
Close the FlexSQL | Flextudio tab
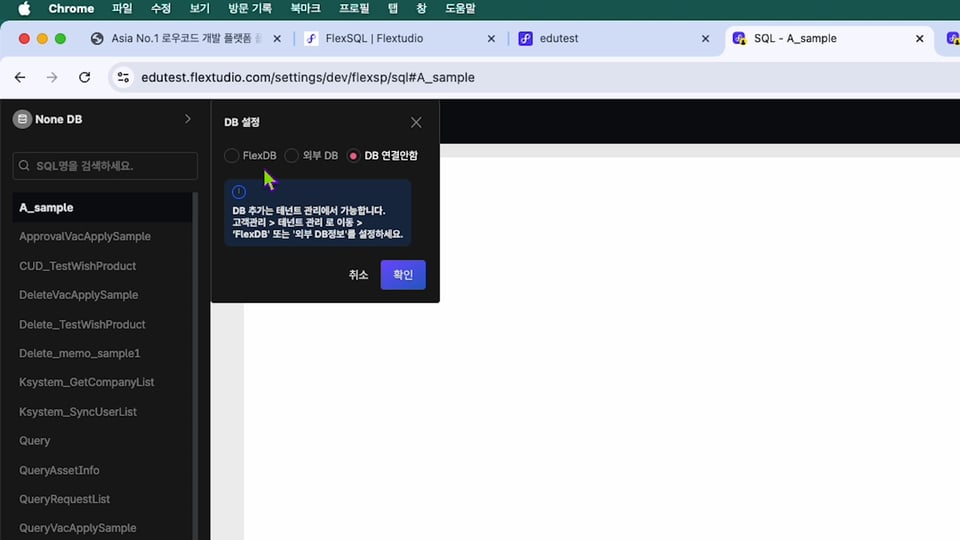pyautogui.click(x=491, y=39)
